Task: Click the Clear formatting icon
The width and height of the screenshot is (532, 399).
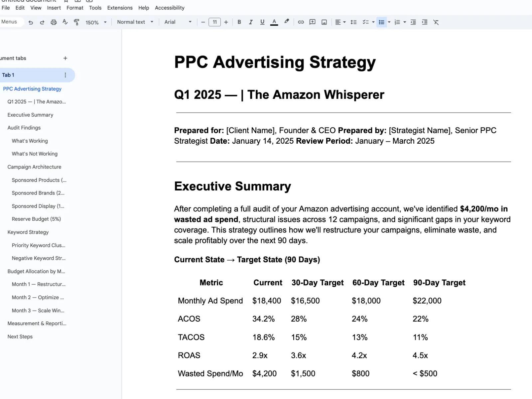Action: pos(436,22)
